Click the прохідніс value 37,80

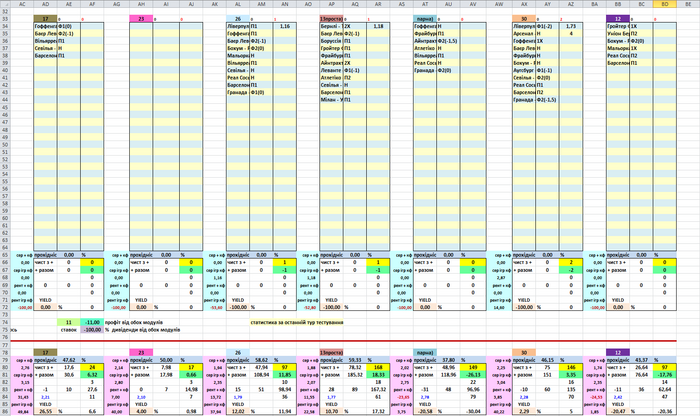coord(448,360)
